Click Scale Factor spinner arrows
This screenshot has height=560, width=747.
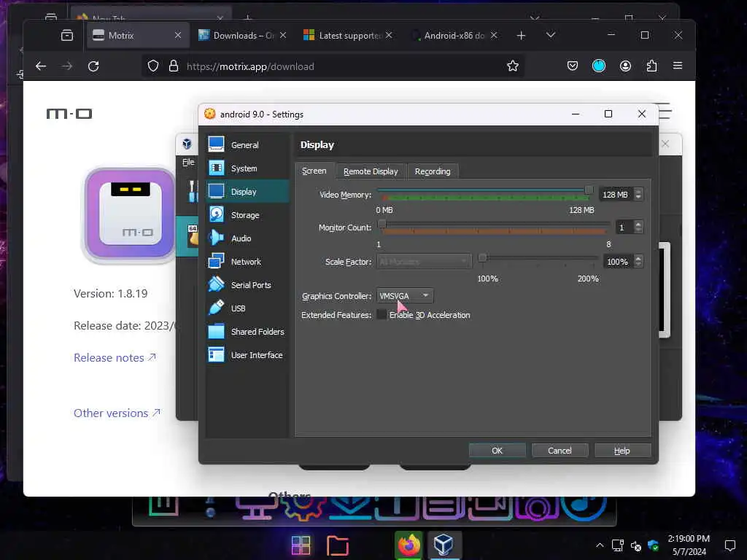tap(639, 262)
